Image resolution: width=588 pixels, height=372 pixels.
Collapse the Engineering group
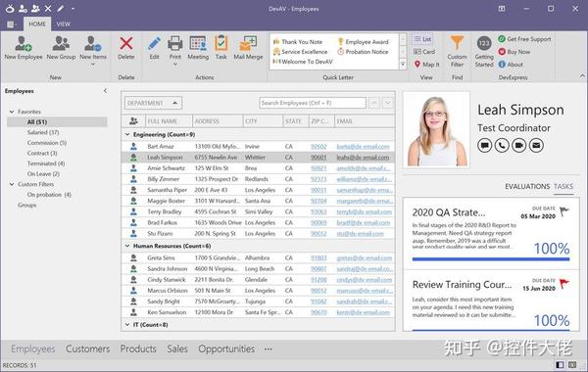point(127,134)
